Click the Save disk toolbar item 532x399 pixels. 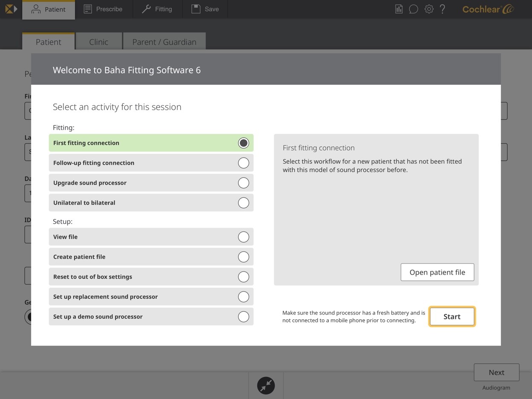coord(205,9)
